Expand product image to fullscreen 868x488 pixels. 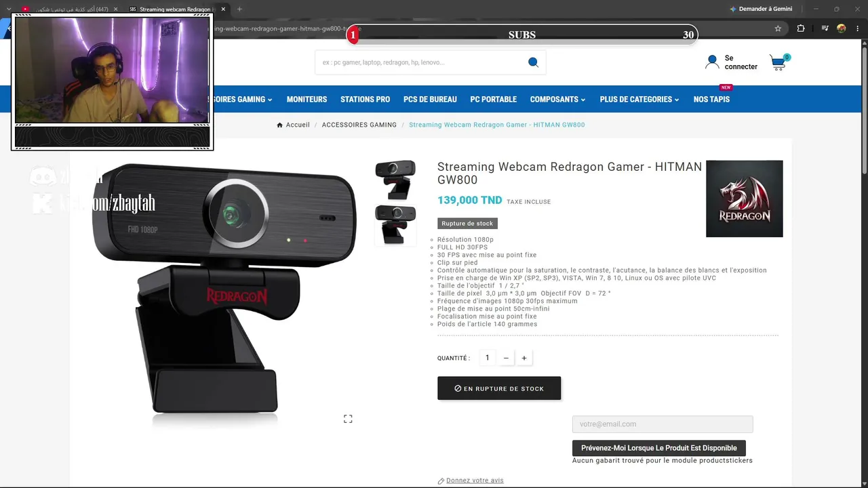click(348, 419)
